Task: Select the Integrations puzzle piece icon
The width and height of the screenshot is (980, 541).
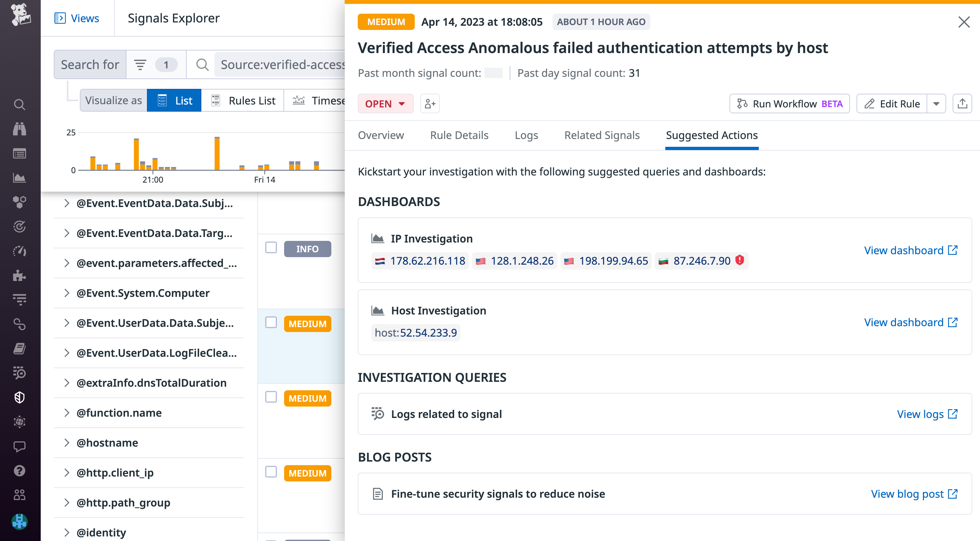Action: (20, 276)
